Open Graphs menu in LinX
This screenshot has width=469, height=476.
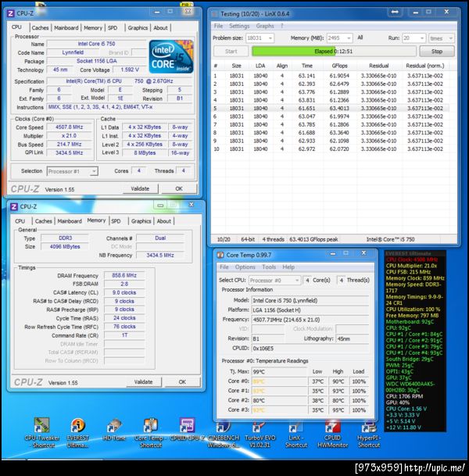(x=265, y=26)
